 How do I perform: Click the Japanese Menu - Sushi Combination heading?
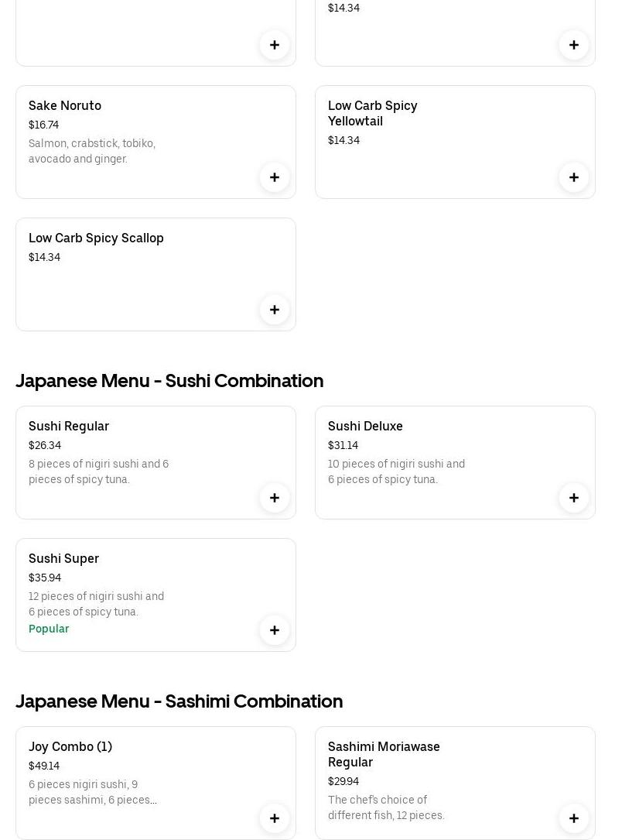tap(169, 380)
